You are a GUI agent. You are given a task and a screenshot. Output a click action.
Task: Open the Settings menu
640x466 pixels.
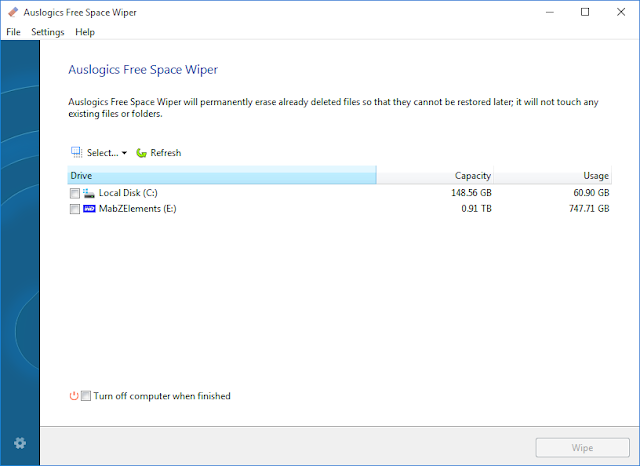tap(48, 32)
